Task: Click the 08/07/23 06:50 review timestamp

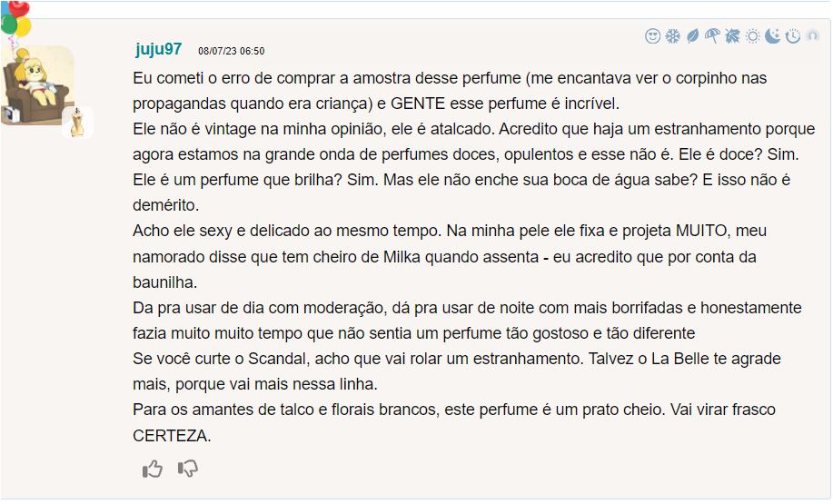Action: (232, 51)
